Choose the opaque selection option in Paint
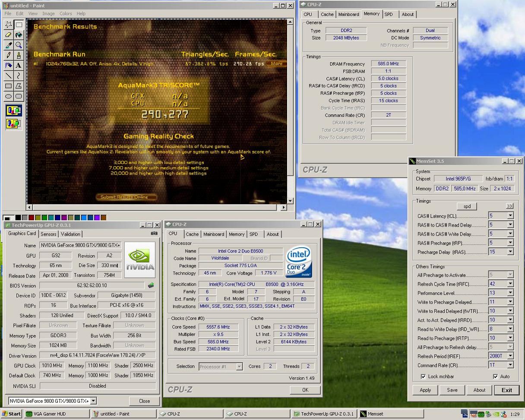525x420 pixels. [x=14, y=111]
